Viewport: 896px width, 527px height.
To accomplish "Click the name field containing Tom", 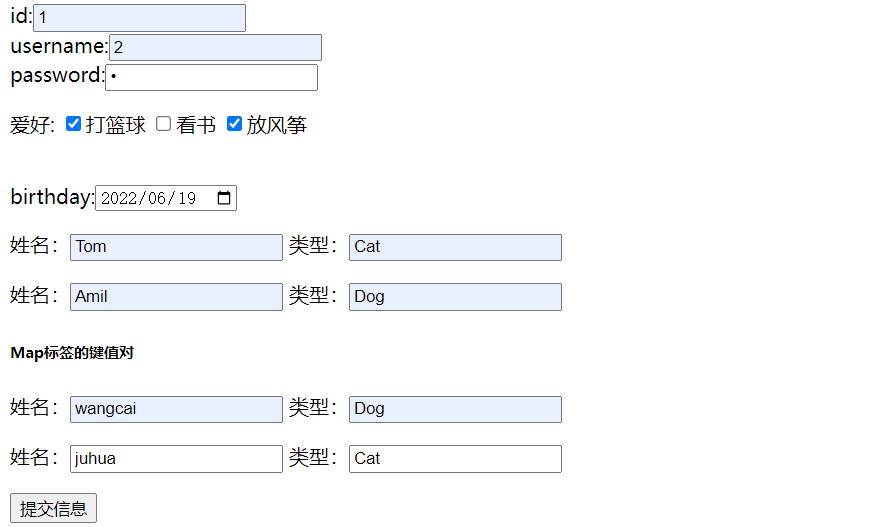I will click(176, 247).
